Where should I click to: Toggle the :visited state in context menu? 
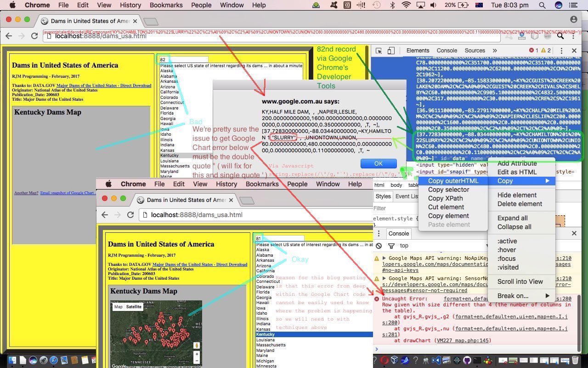pyautogui.click(x=523, y=267)
